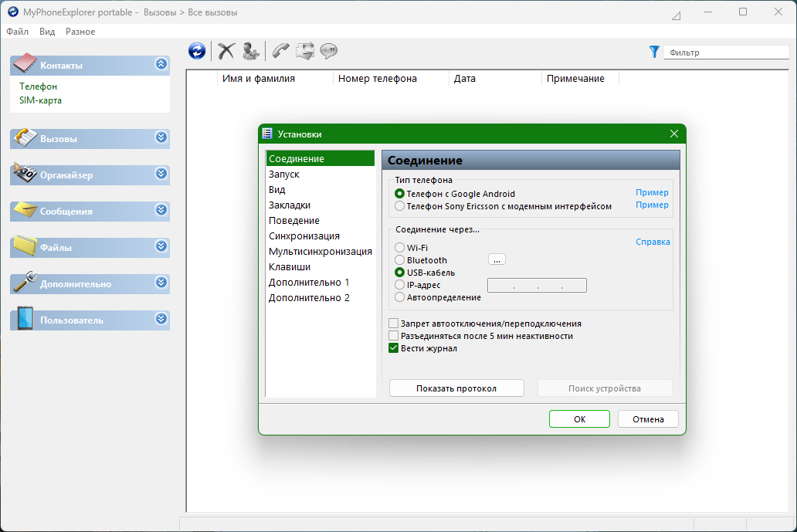Screen dimensions: 797x532
Task: Select Дополнительно 1 settings category
Action: click(x=320, y=282)
